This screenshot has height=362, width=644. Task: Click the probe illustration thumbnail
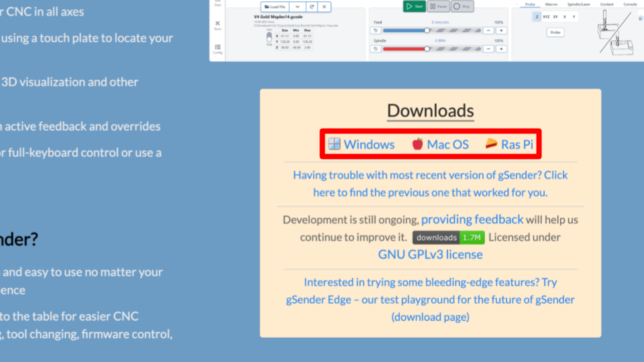coord(615,33)
